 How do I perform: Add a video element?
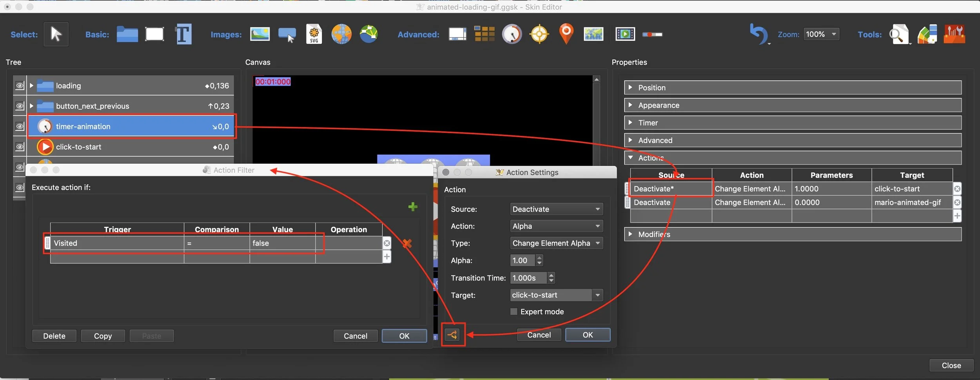(x=625, y=34)
